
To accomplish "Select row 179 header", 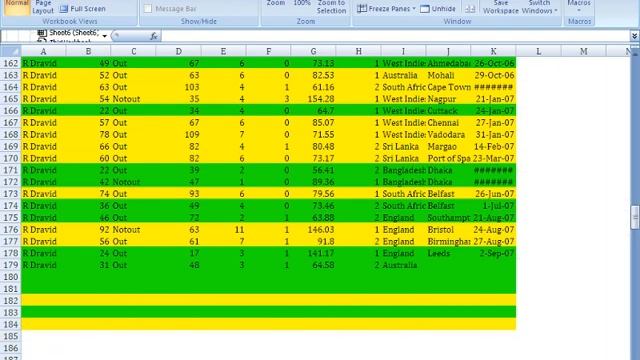I will (x=11, y=265).
